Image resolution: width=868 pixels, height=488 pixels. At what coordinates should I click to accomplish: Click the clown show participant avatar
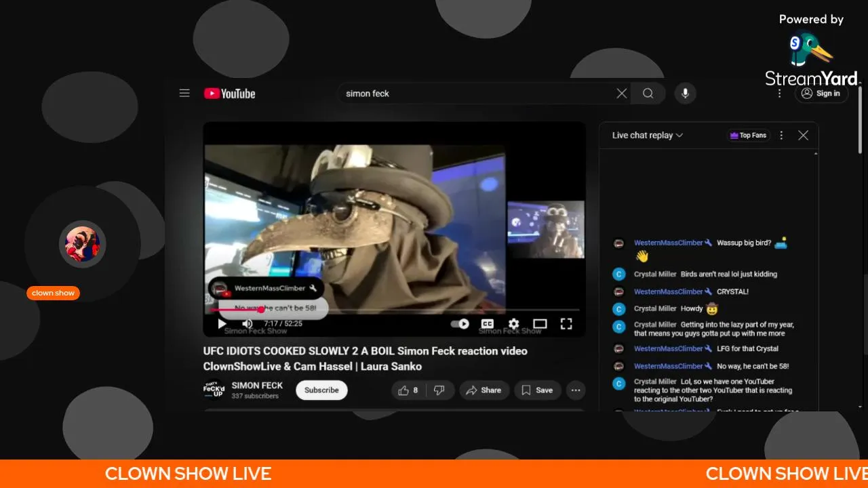pyautogui.click(x=82, y=244)
